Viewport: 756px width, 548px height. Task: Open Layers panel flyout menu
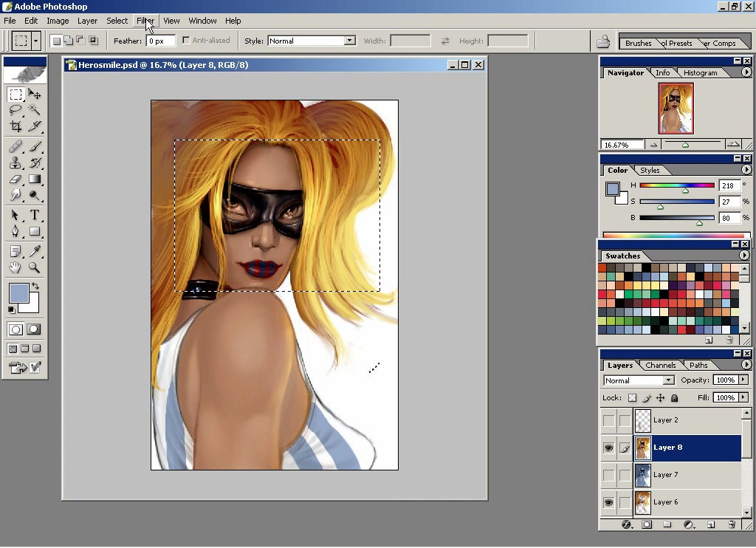(x=746, y=365)
